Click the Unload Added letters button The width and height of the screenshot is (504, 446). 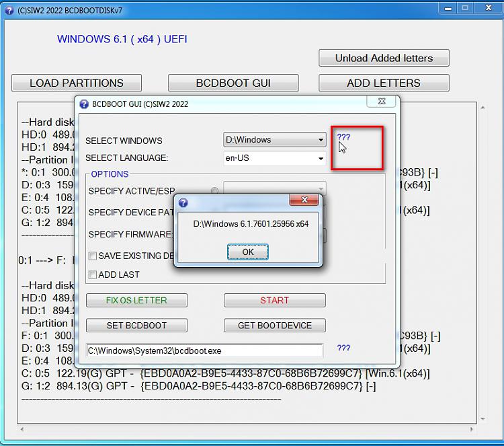(384, 58)
